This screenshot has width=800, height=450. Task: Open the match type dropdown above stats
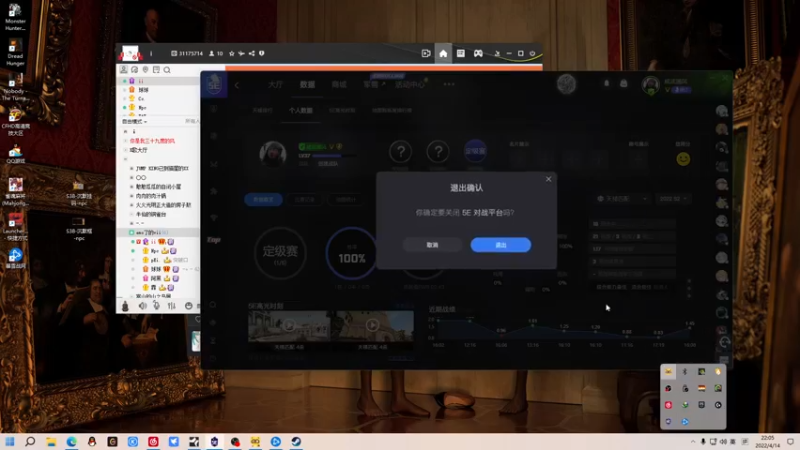[622, 198]
